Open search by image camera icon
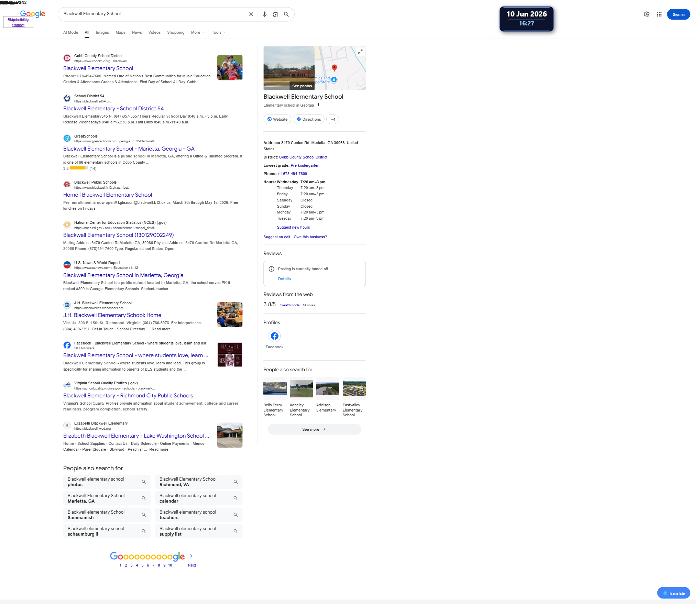This screenshot has height=604, width=700. click(275, 14)
